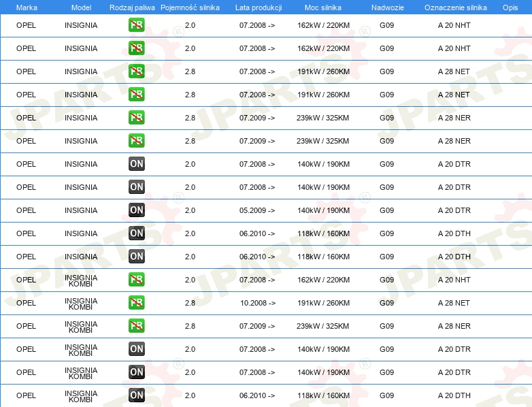532x407 pixels.
Task: Click the OPEL cell in the 05.2009 row
Action: pos(26,210)
